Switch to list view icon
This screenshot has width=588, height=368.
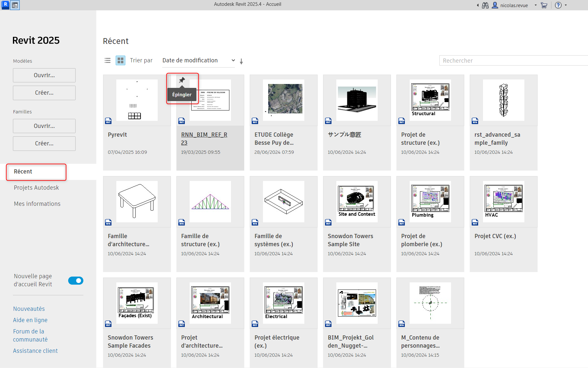pos(108,60)
